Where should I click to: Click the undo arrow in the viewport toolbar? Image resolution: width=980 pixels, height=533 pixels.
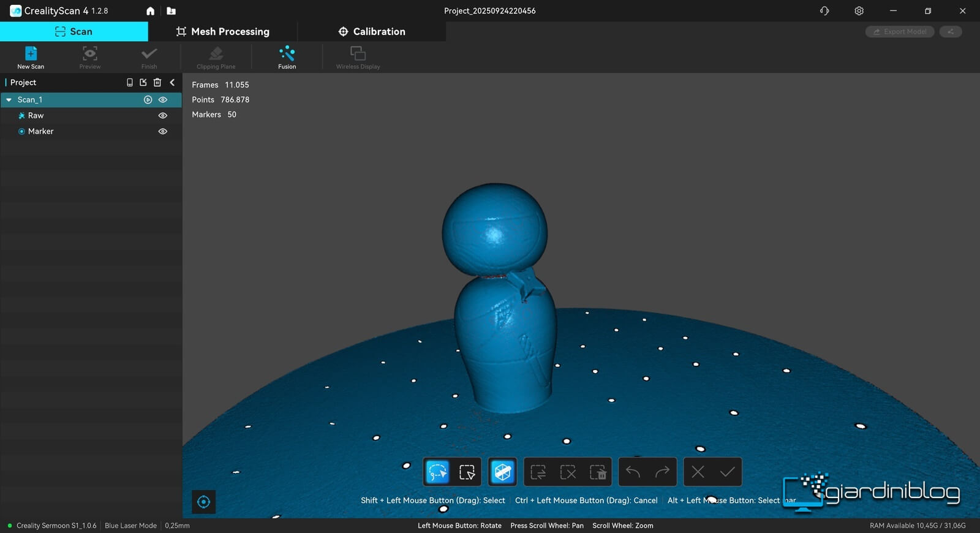tap(633, 472)
